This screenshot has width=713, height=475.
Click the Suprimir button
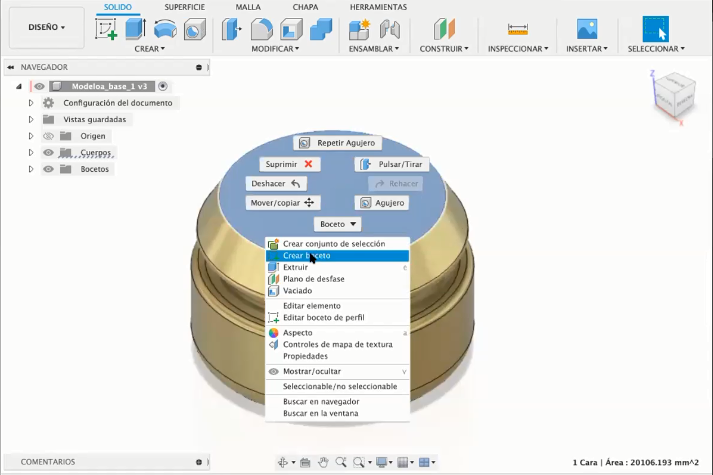290,164
